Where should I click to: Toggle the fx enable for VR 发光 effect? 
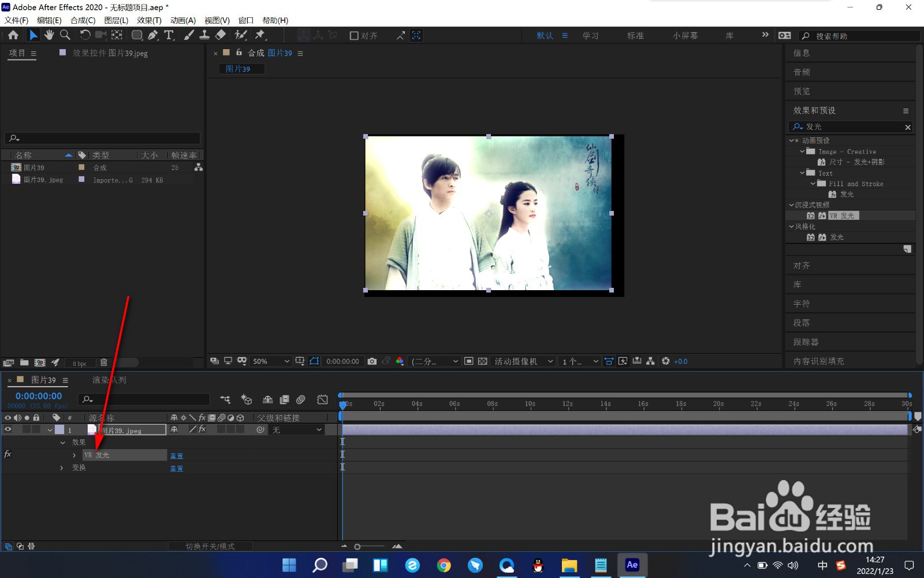8,454
